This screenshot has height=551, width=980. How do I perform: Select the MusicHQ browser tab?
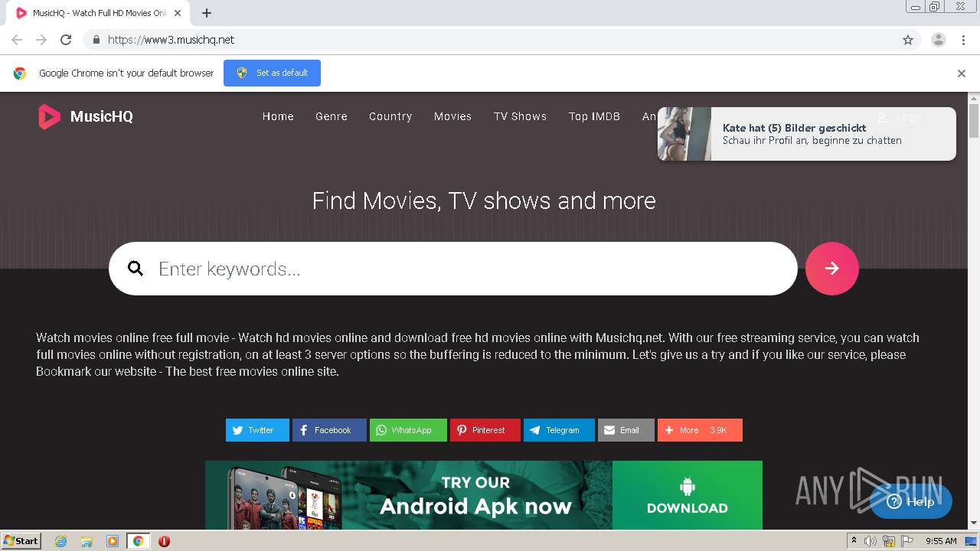click(98, 13)
